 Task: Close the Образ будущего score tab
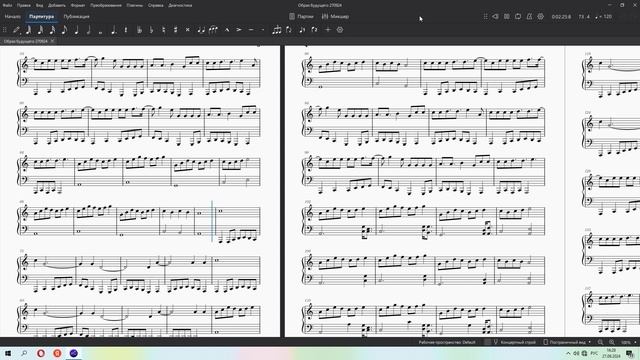[52, 41]
